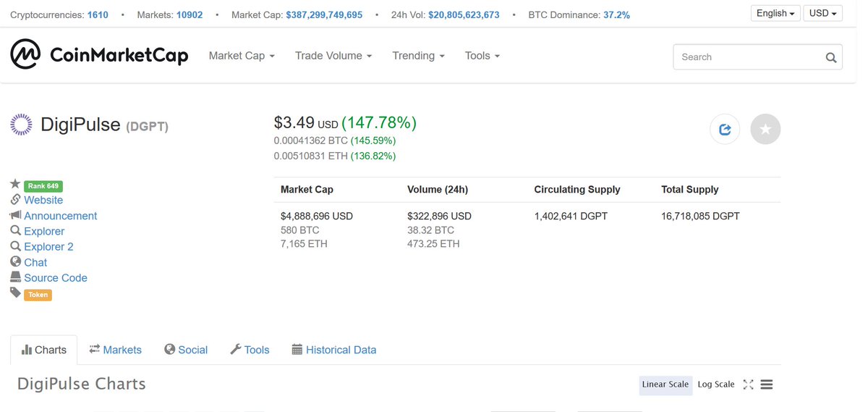Click the 24h Vol value $20,805,623,673
This screenshot has width=868, height=412.
[464, 14]
